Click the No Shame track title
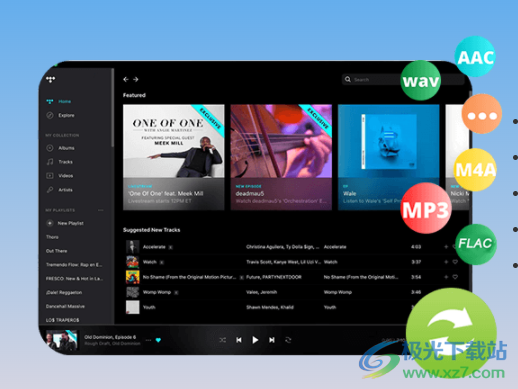Screen dimensions: 518x389 (x=189, y=277)
